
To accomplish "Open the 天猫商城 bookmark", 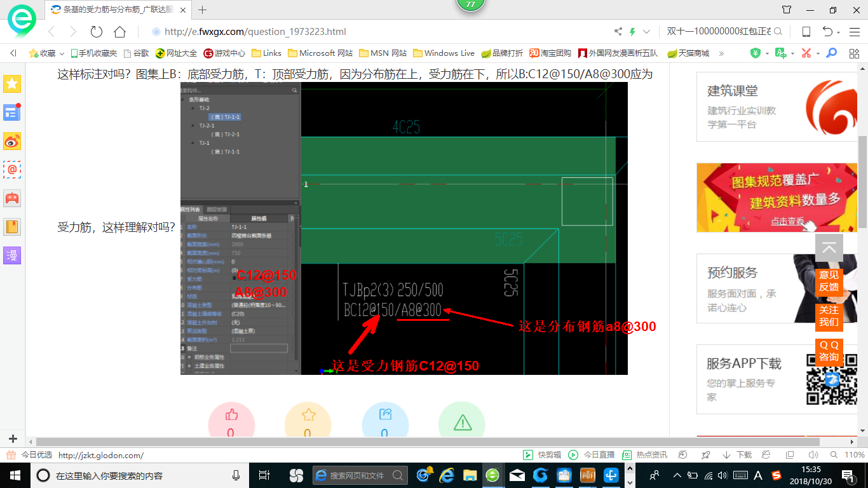I will 688,53.
